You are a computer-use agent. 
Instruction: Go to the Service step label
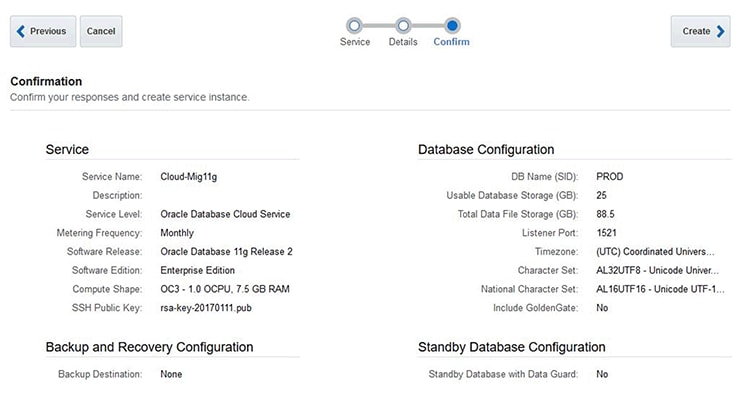point(355,43)
